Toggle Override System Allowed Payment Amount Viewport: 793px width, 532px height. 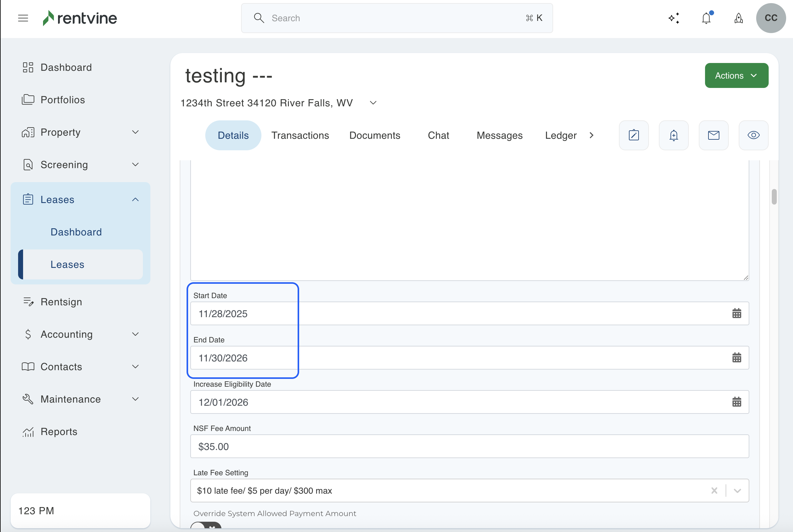pyautogui.click(x=206, y=526)
